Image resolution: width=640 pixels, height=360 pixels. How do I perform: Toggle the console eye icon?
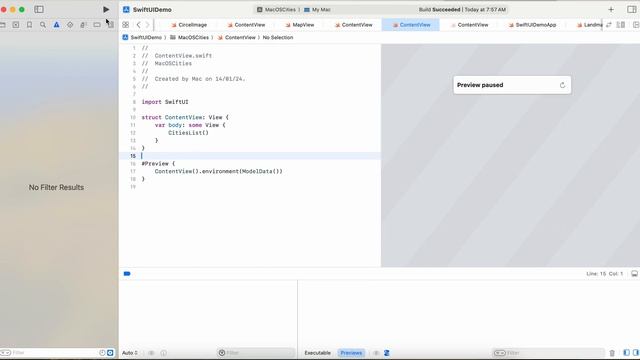(x=376, y=353)
